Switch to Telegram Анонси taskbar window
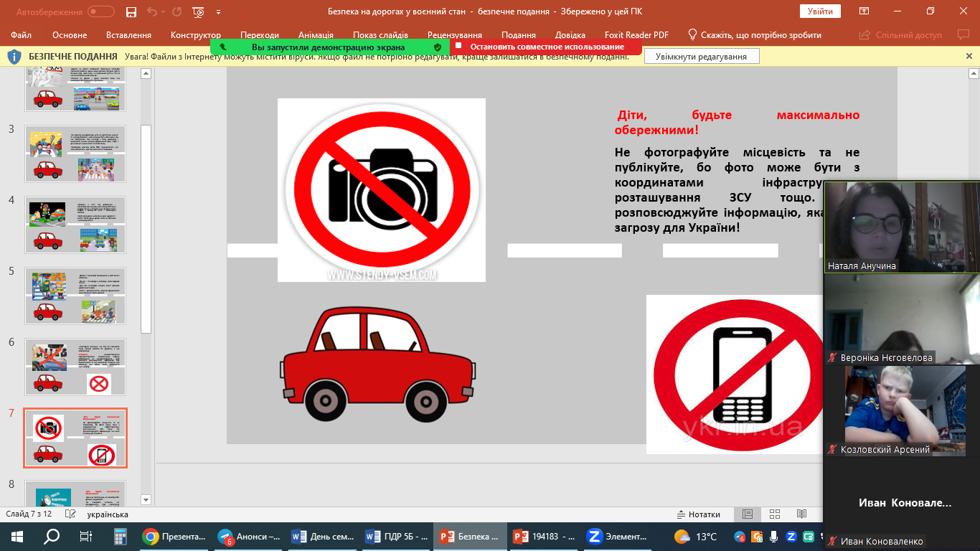This screenshot has width=980, height=551. pyautogui.click(x=248, y=537)
